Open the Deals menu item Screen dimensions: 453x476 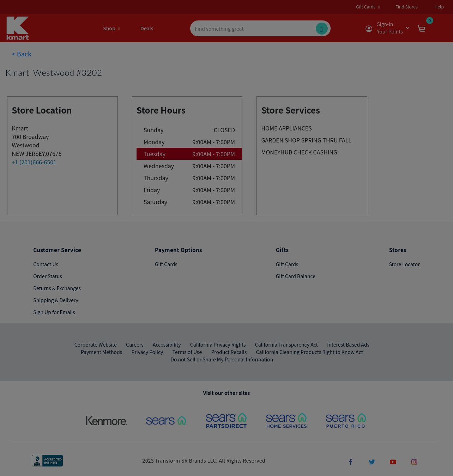[147, 29]
